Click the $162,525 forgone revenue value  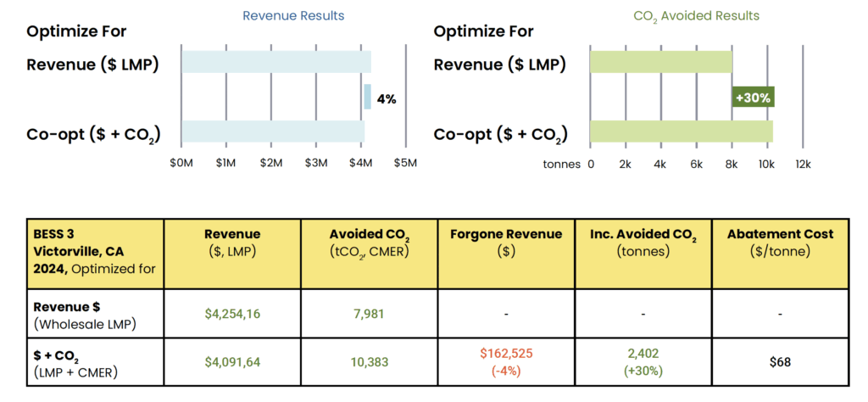(505, 355)
